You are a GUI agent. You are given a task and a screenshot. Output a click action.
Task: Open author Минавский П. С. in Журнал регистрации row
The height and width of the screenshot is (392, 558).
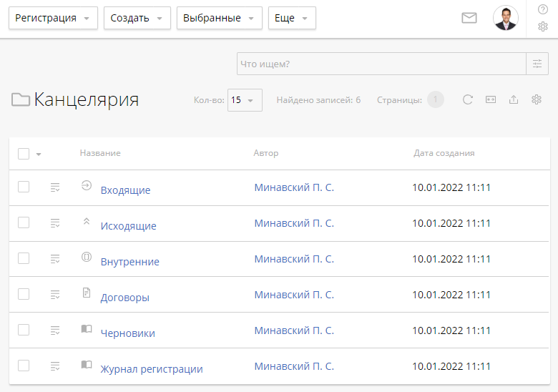tap(294, 366)
